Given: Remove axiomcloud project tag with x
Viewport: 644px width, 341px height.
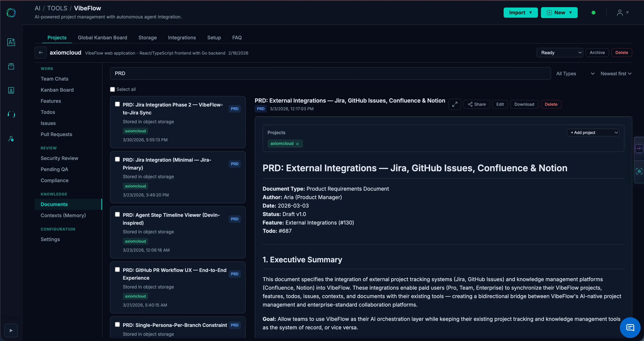Looking at the screenshot, I should pos(298,144).
